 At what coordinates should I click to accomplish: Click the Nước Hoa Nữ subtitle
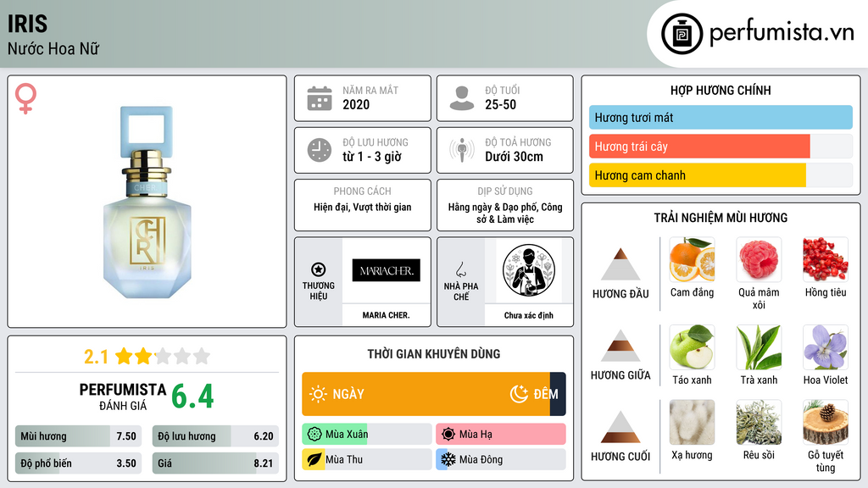(x=53, y=48)
